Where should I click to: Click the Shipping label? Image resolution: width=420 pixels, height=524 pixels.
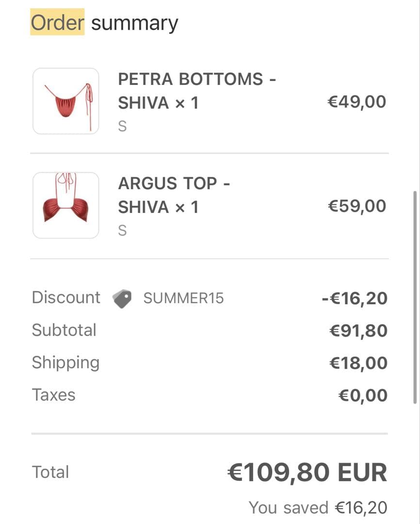(x=65, y=363)
